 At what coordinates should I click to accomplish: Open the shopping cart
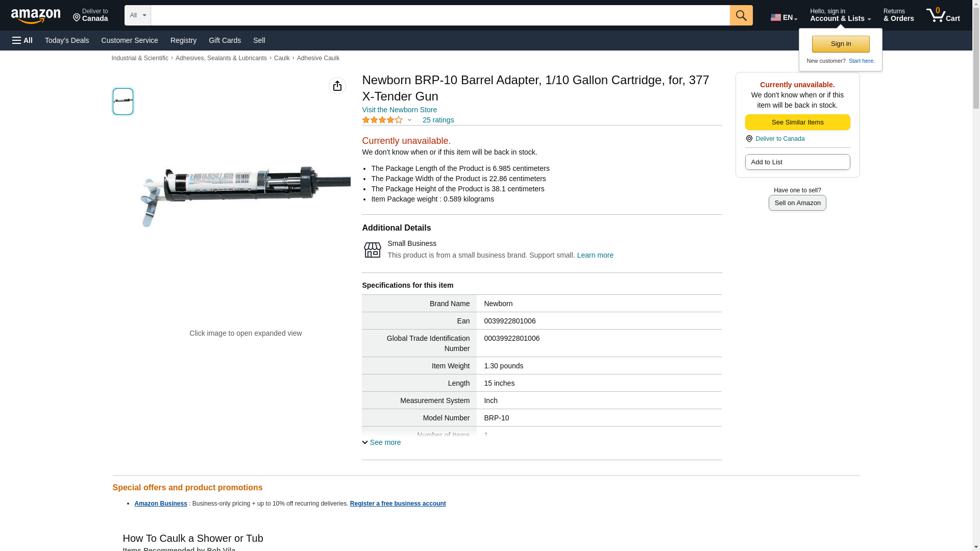(943, 15)
